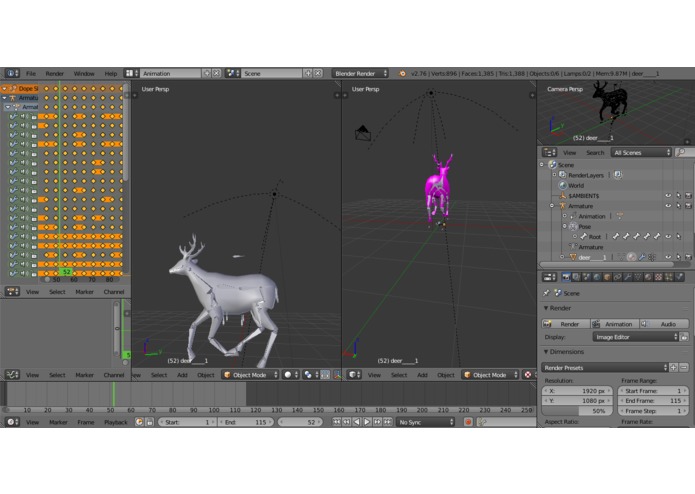The height and width of the screenshot is (494, 695).
Task: Toggle the alternative preview range clock button in timeline
Action: click(x=139, y=422)
